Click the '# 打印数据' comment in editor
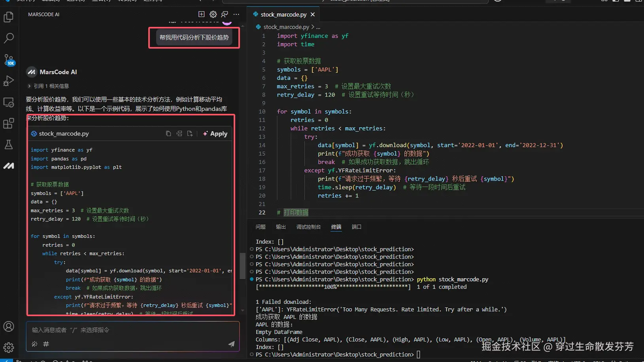The image size is (644, 362). (x=293, y=213)
